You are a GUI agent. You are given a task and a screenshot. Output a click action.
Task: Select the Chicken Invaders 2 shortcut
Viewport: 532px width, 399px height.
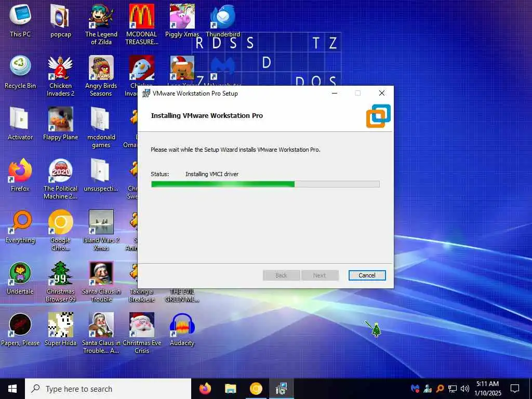[60, 76]
